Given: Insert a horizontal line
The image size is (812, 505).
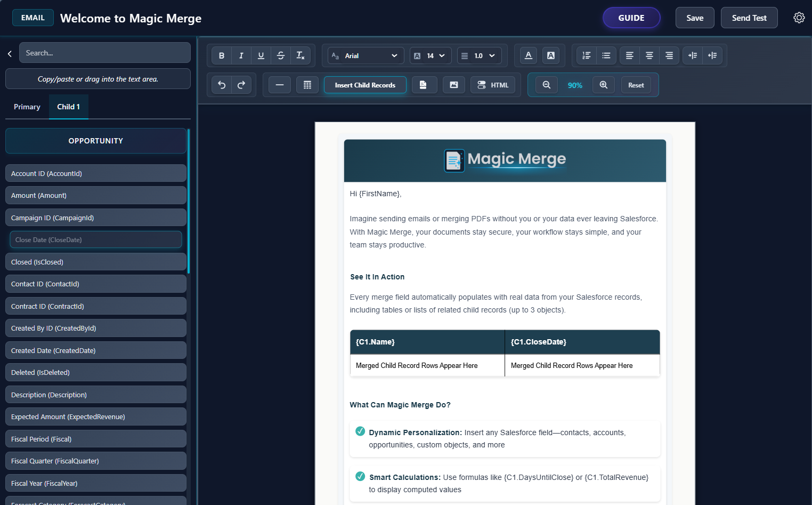Looking at the screenshot, I should point(279,84).
